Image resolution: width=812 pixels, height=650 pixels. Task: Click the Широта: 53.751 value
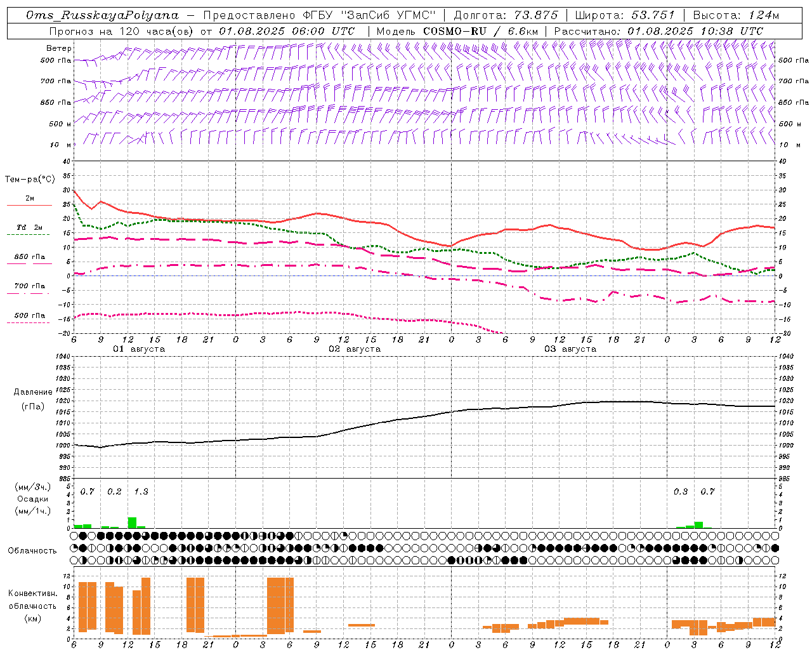[x=625, y=15]
